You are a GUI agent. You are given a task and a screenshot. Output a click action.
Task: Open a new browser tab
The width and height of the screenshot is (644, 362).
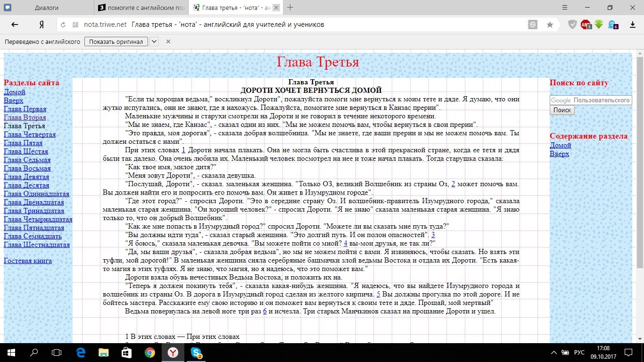pyautogui.click(x=290, y=8)
